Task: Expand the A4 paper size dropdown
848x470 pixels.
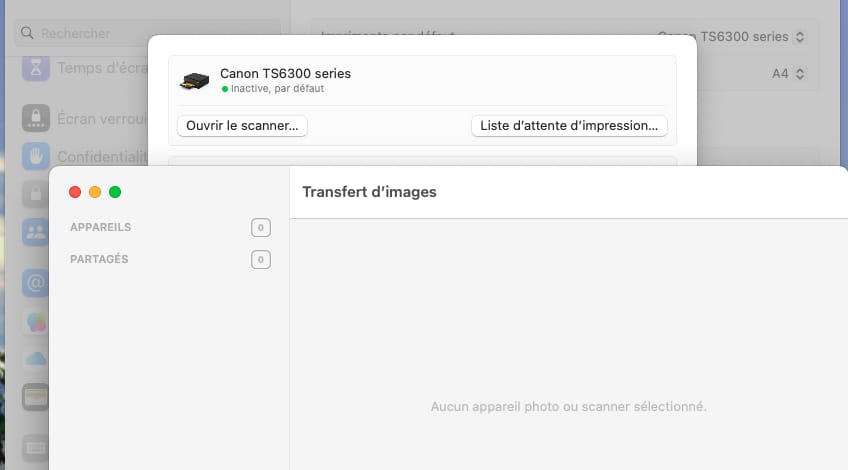Action: pos(789,74)
